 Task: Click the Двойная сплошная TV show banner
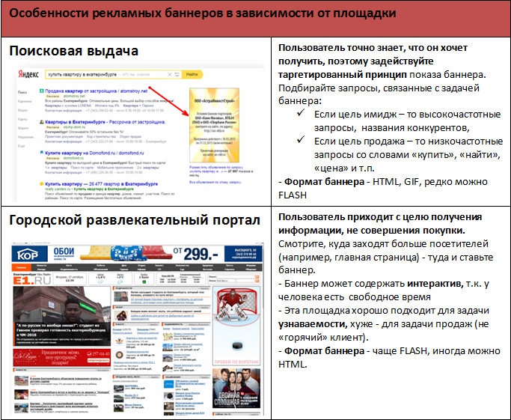click(x=236, y=388)
